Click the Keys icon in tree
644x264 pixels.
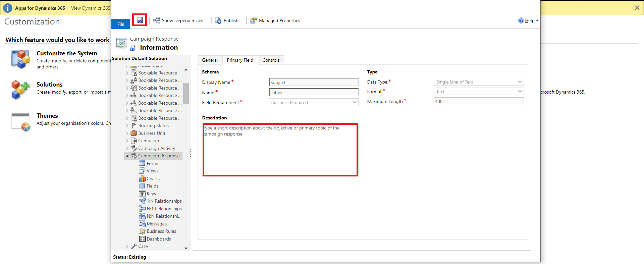point(142,194)
